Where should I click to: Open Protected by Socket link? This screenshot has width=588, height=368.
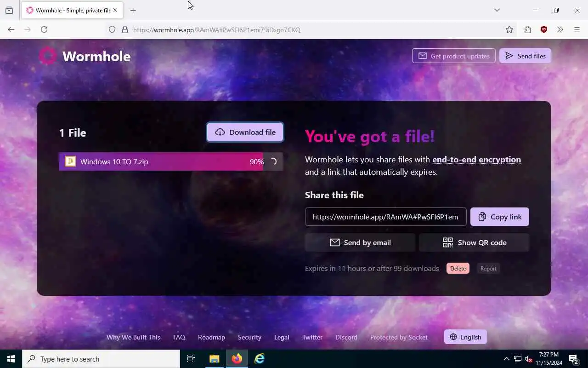399,337
